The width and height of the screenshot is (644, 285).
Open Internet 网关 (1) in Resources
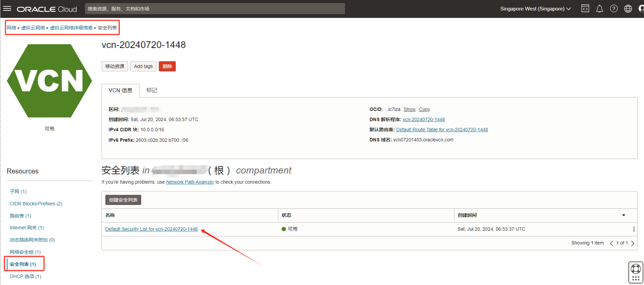tap(27, 228)
